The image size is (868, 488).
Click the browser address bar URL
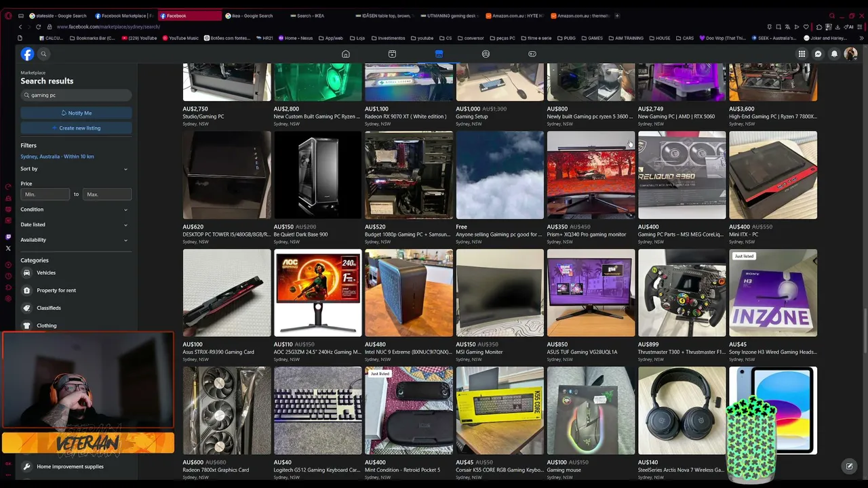(x=108, y=26)
